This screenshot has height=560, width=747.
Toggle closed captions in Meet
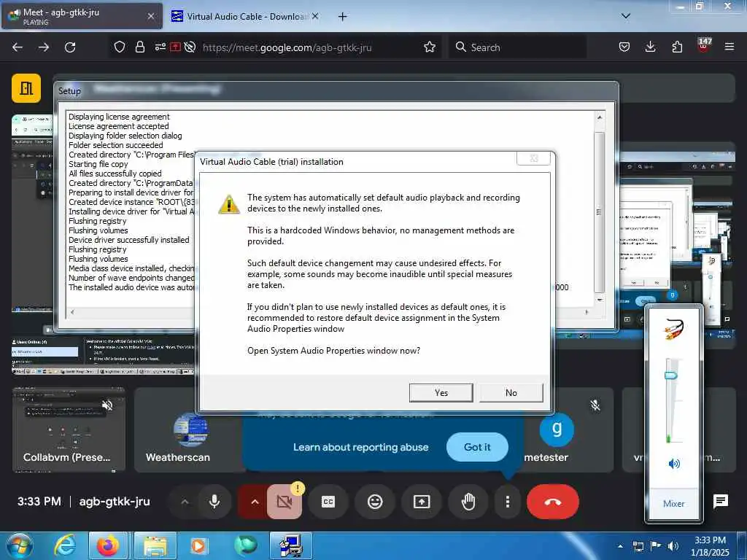tap(328, 502)
